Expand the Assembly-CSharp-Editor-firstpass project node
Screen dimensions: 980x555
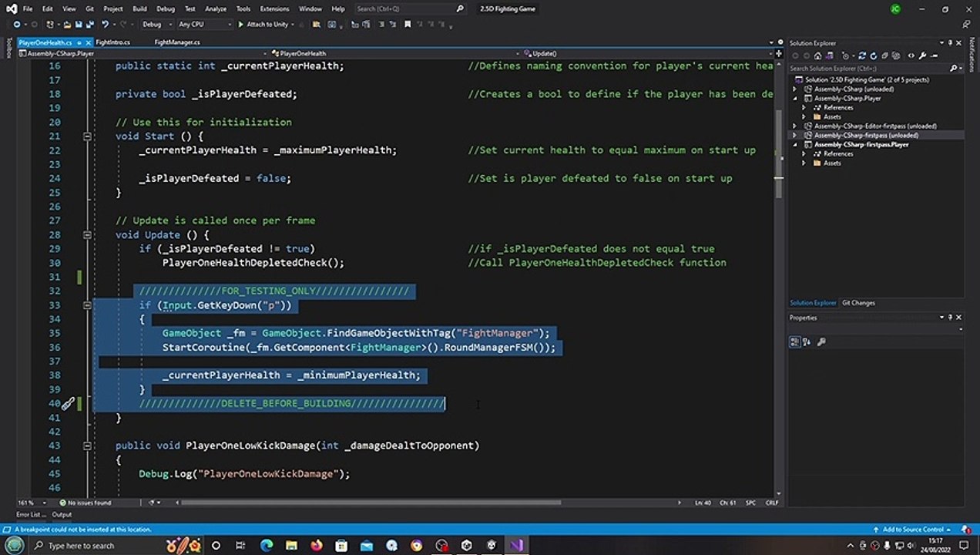(x=796, y=126)
